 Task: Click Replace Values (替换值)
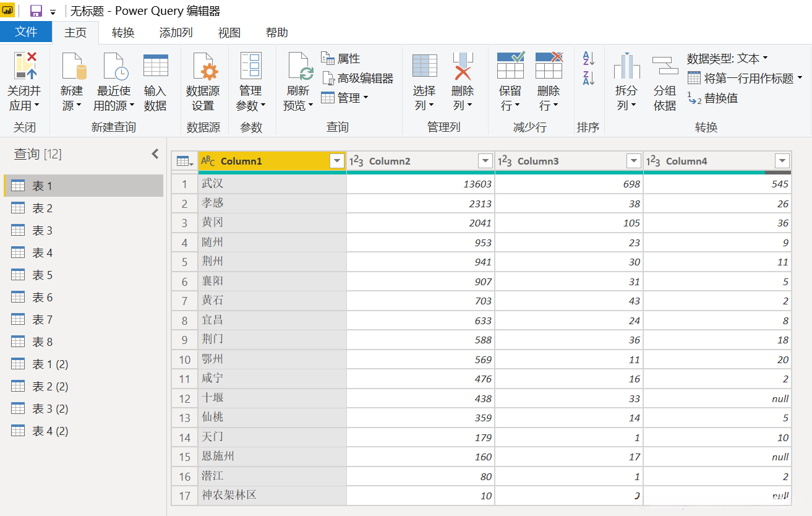[x=712, y=98]
